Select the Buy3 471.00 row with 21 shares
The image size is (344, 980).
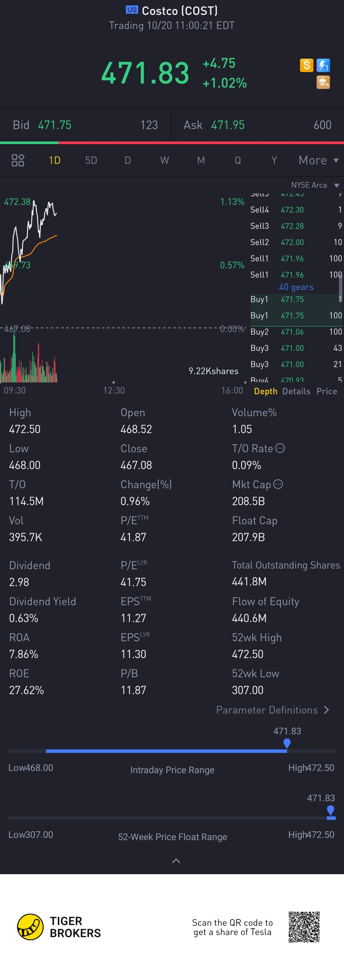tap(296, 365)
